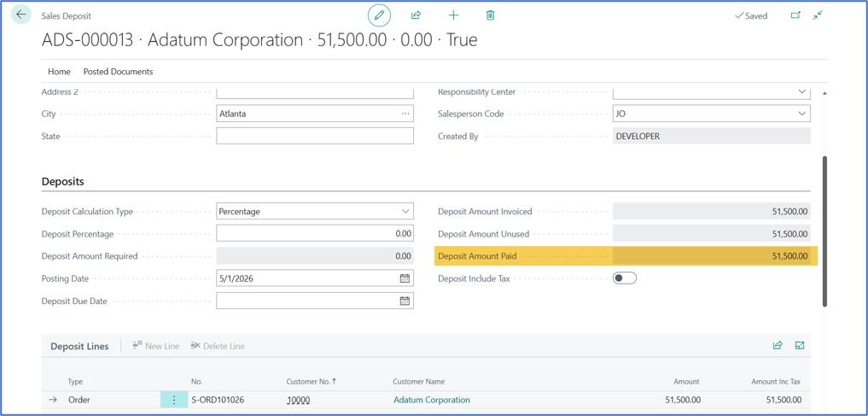Screen dimensions: 868x416
Task: Toggle the Deposit Include Tax switch
Action: (625, 278)
